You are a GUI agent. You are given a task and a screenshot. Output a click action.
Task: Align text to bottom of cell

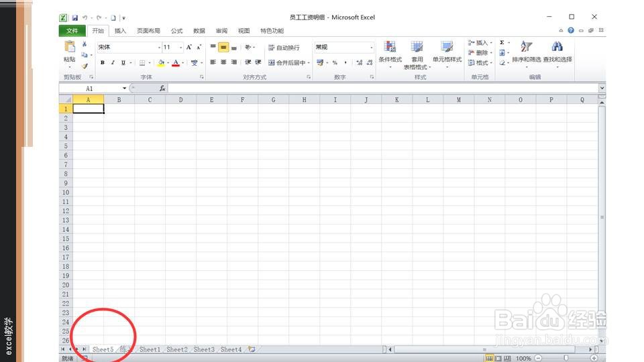233,47
